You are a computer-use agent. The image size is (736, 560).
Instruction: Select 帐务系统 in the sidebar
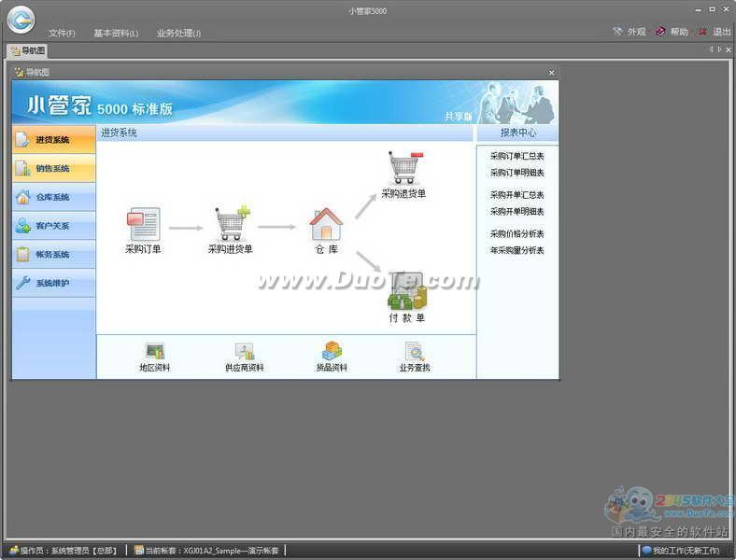coord(54,254)
